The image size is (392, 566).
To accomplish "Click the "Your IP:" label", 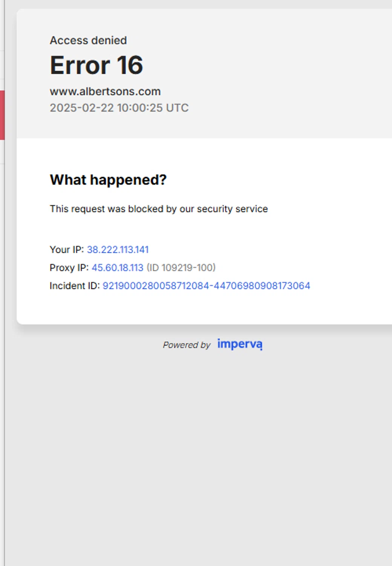I will [67, 249].
